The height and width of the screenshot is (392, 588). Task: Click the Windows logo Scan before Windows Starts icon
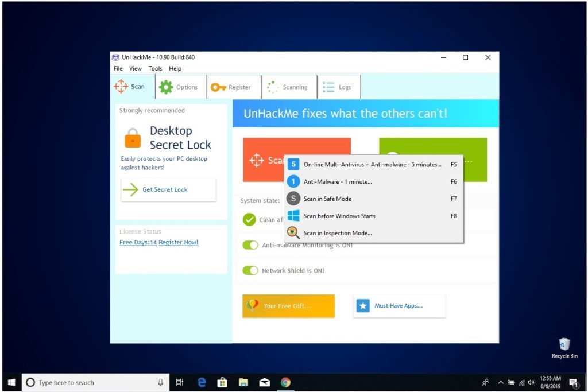[293, 216]
